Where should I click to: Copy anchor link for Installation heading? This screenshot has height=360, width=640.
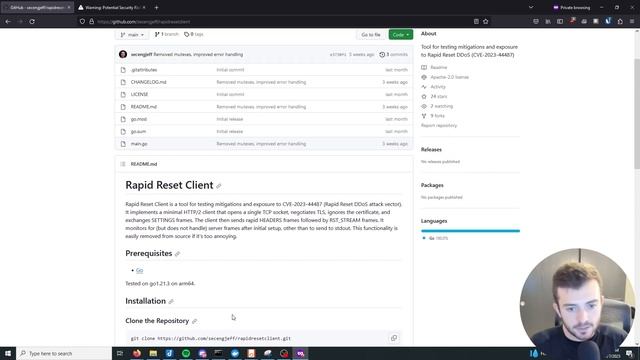point(171,302)
